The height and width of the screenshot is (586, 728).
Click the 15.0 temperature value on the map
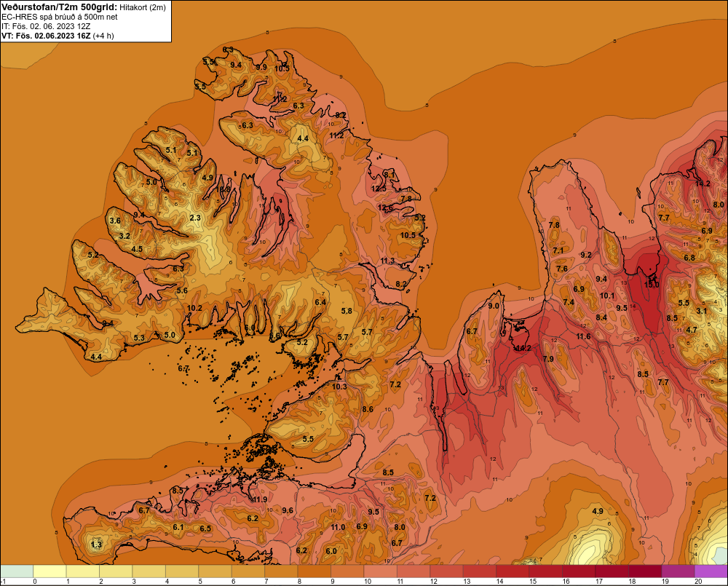[x=652, y=285]
